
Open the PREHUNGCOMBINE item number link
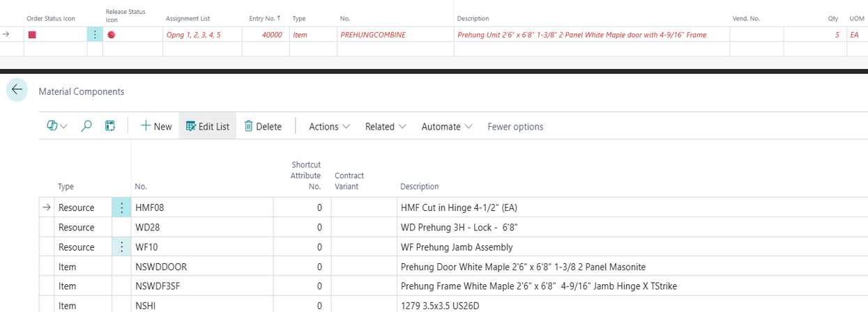coord(372,34)
